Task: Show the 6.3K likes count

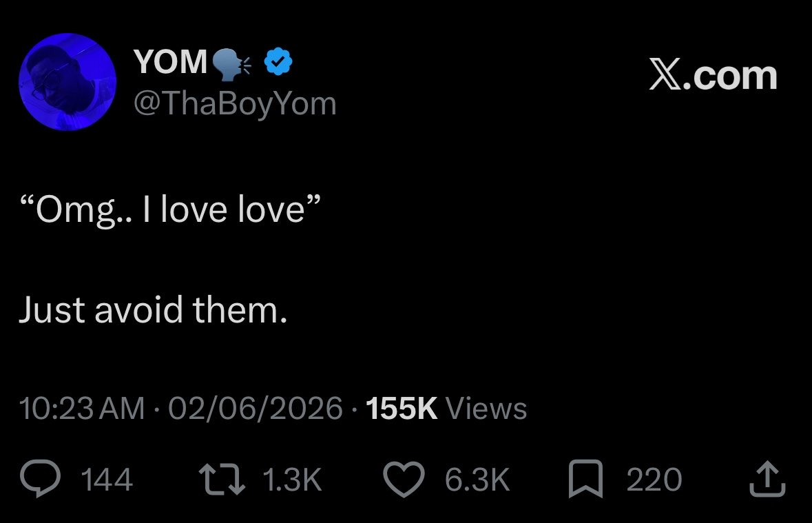Action: click(x=477, y=479)
